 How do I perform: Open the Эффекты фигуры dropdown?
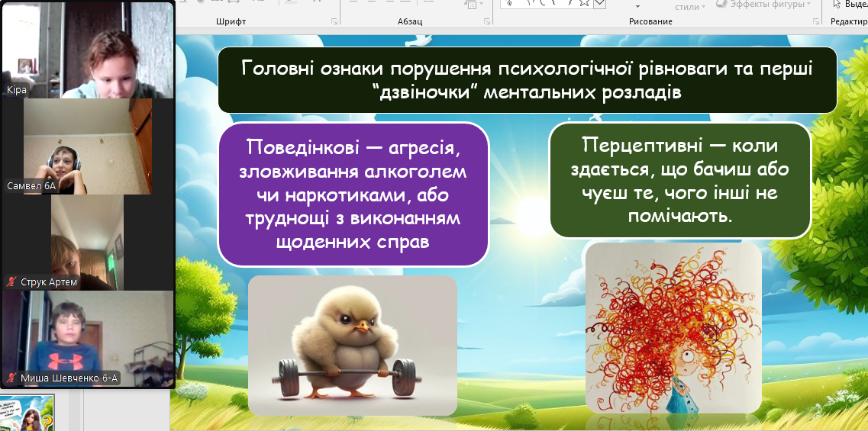coord(764,5)
